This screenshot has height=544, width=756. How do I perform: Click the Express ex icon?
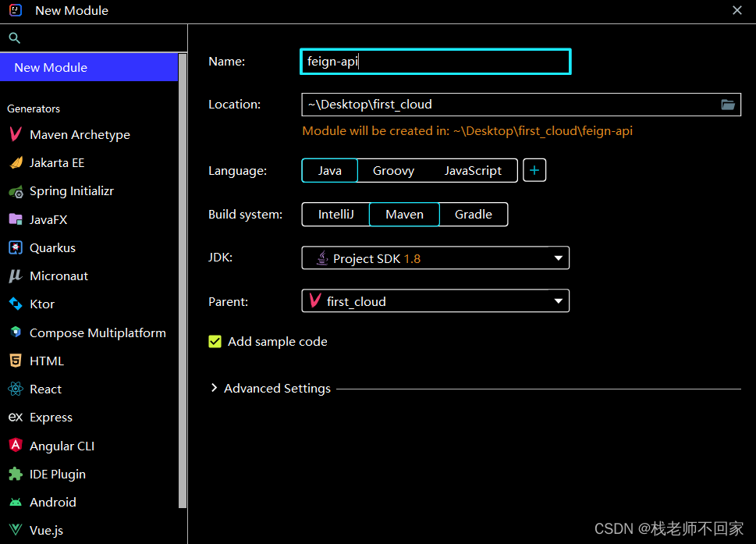click(x=16, y=417)
